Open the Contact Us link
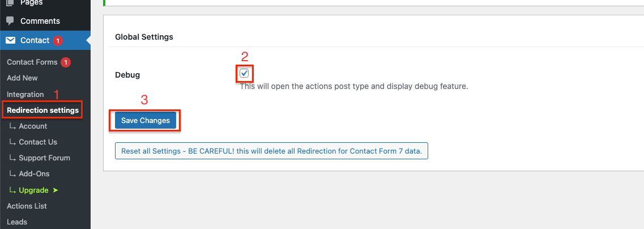Viewport: 644px width, 229px height. point(38,142)
